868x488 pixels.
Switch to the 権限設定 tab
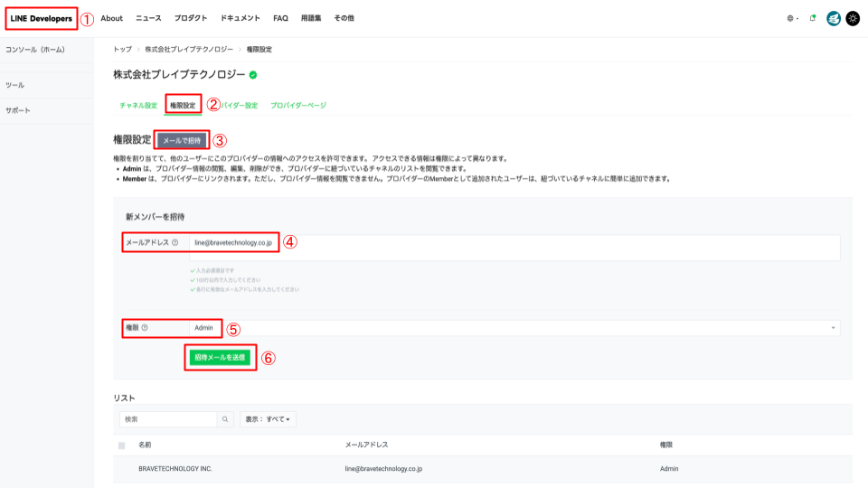tap(183, 105)
